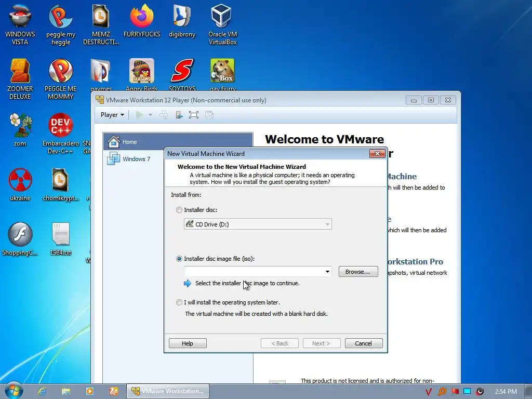Click the Home house icon in library
Screen dimensions: 532x399
(x=113, y=141)
